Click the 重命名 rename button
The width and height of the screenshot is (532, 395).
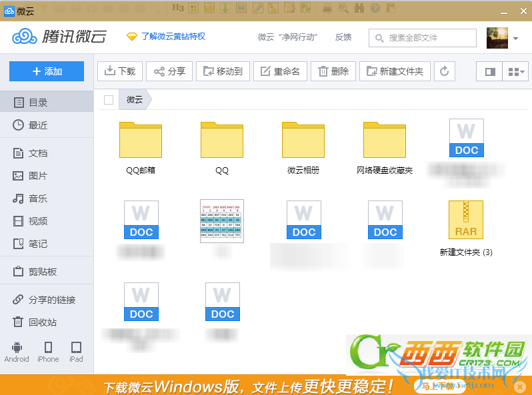click(280, 71)
